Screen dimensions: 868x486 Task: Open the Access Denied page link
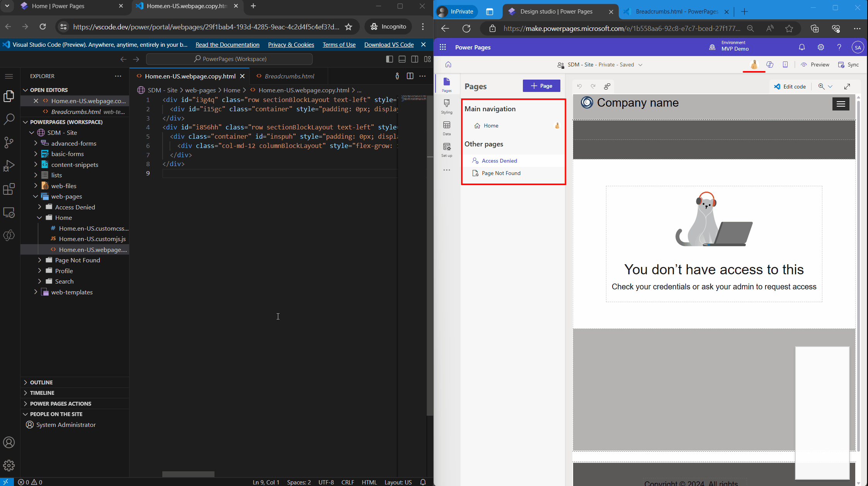pos(499,160)
